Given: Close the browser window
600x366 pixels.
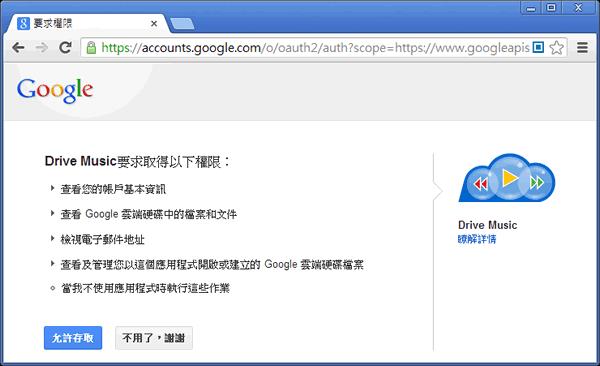Looking at the screenshot, I should [x=578, y=8].
